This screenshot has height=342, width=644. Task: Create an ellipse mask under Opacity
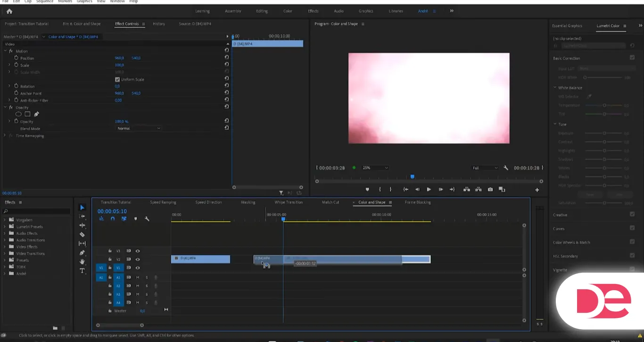[x=19, y=114]
